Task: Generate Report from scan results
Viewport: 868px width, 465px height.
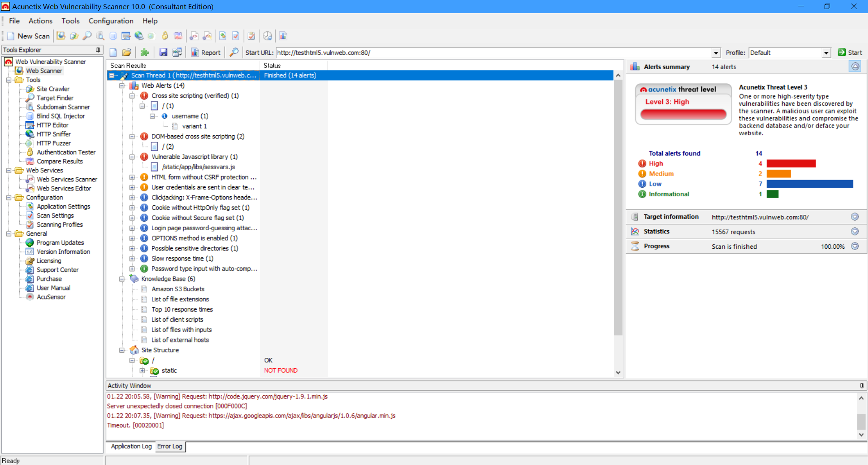Action: coord(206,53)
